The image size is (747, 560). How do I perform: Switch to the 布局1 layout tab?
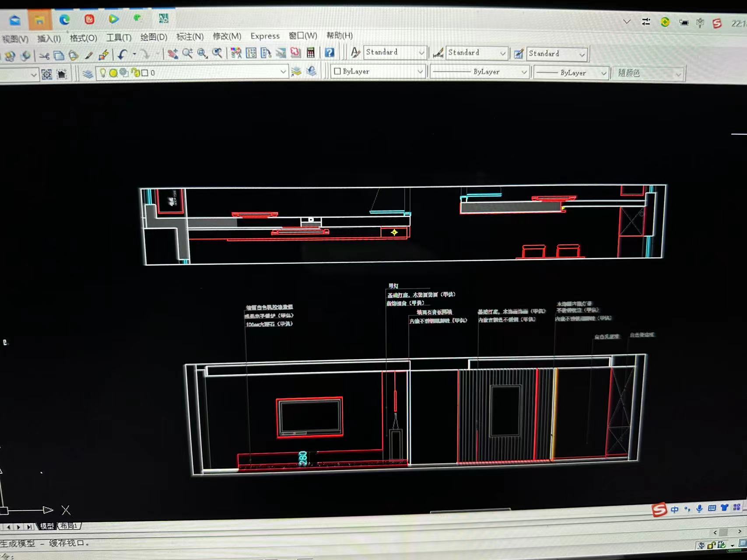pyautogui.click(x=69, y=526)
